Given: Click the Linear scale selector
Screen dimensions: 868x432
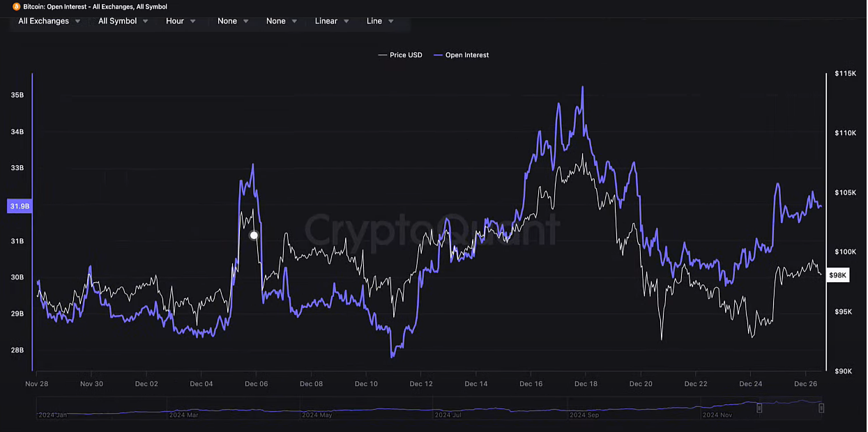Looking at the screenshot, I should (x=330, y=21).
